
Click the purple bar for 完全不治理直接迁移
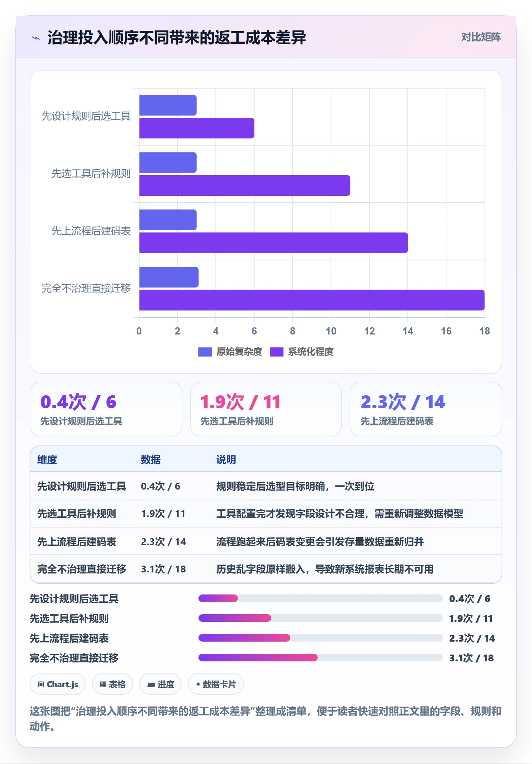(x=312, y=300)
